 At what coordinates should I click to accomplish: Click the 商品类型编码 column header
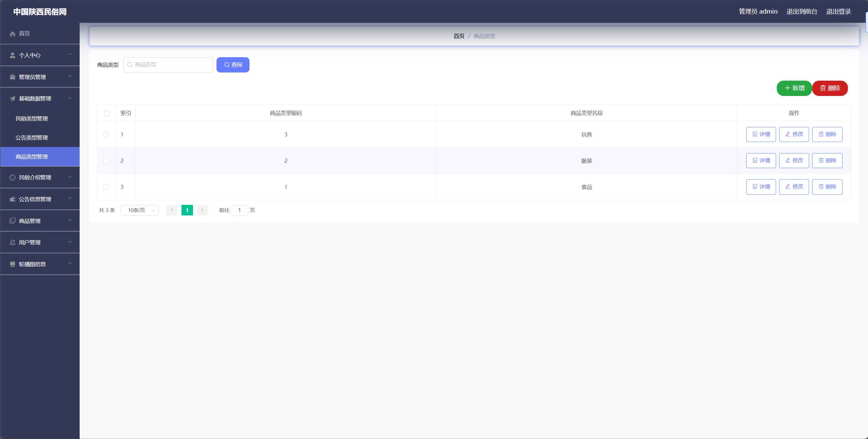[x=286, y=113]
